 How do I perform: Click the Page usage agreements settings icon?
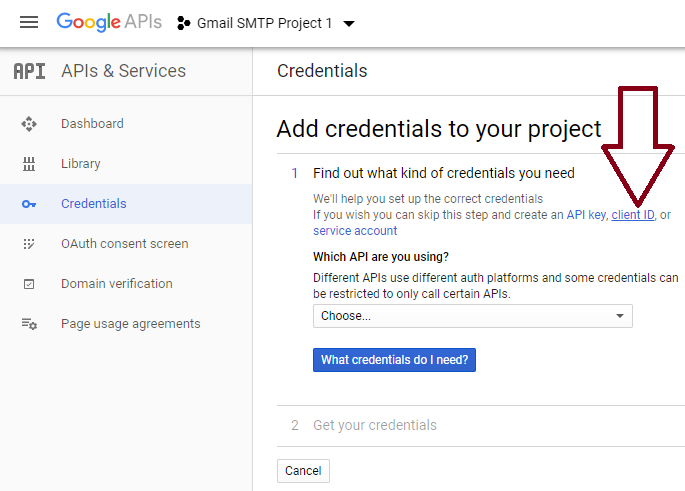pyautogui.click(x=29, y=324)
